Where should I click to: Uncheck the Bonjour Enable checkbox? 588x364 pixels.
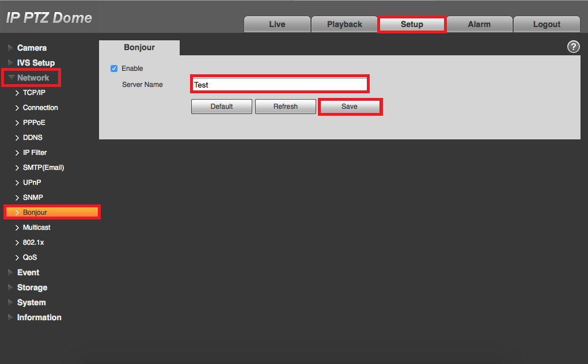(114, 69)
